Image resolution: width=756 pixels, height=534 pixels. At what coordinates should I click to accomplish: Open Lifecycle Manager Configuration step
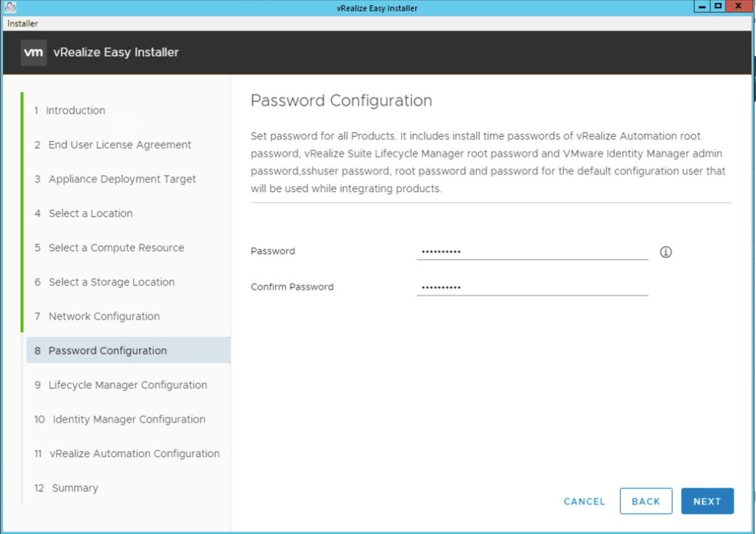pyautogui.click(x=127, y=386)
